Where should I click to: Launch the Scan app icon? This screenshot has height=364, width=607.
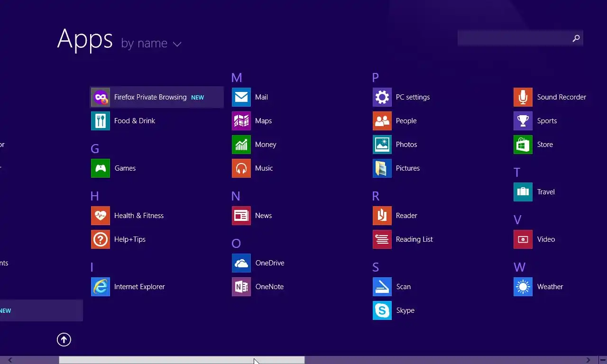coord(382,287)
